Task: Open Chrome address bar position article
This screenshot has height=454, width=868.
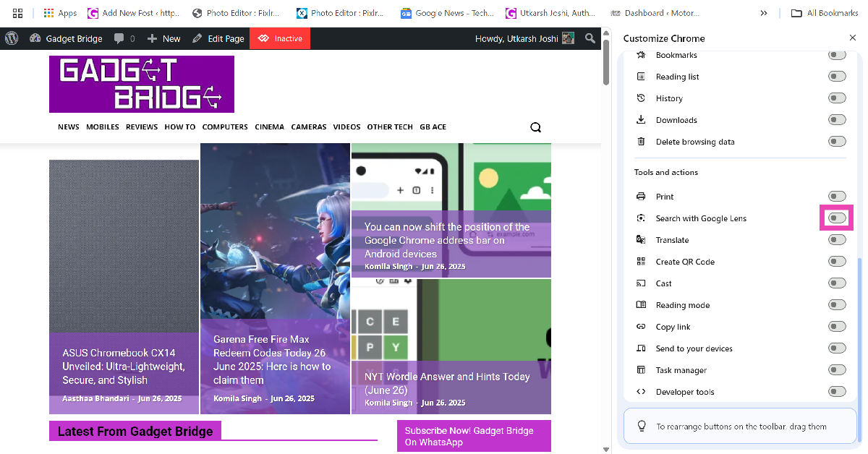Action: pyautogui.click(x=447, y=240)
